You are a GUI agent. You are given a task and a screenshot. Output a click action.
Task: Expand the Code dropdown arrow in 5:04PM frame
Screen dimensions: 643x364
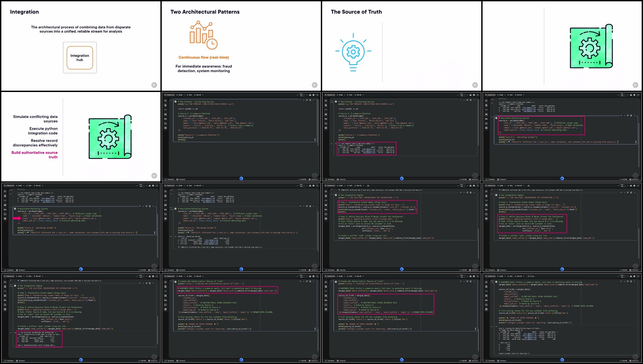[x=184, y=95]
